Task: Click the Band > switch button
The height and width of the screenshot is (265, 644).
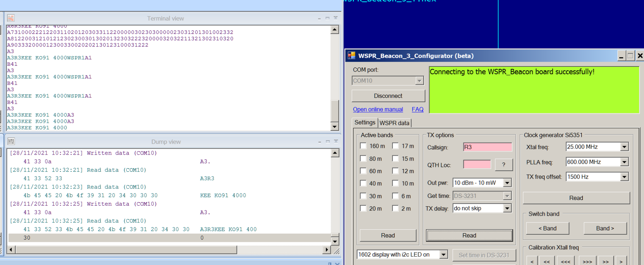Action: click(x=605, y=228)
